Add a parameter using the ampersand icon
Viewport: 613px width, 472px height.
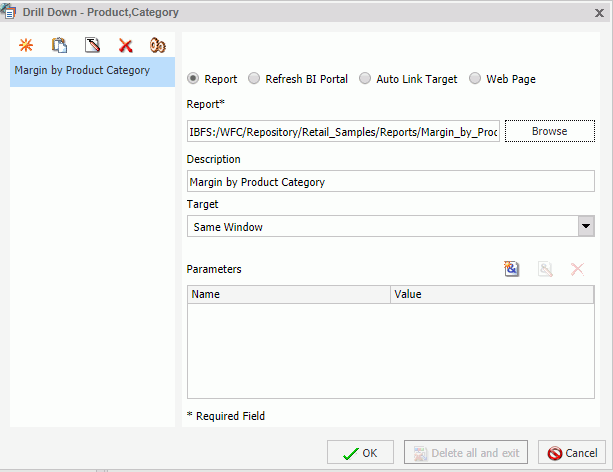(511, 269)
